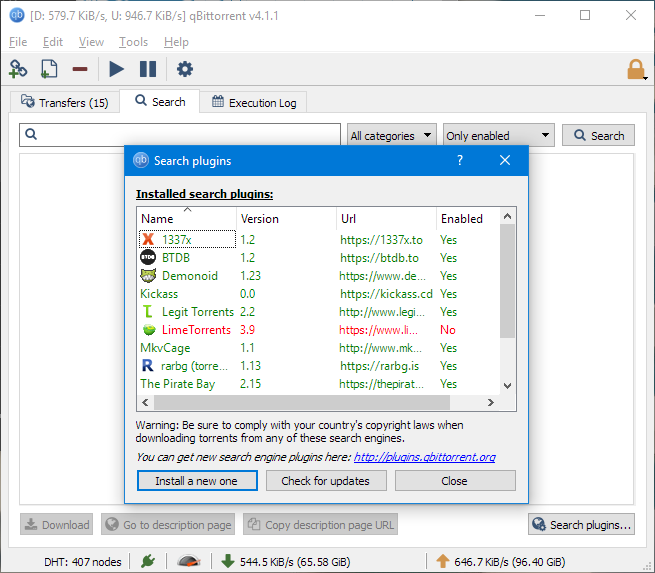Open the Only enabled plugins dropdown

[499, 136]
